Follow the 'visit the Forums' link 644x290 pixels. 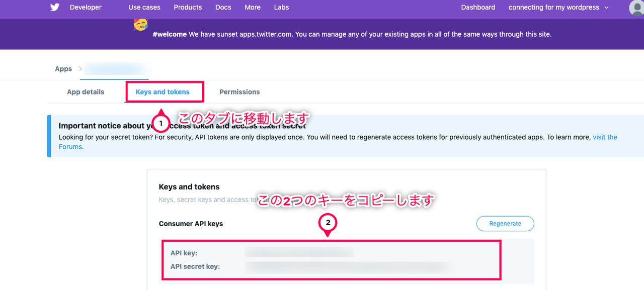tap(605, 137)
